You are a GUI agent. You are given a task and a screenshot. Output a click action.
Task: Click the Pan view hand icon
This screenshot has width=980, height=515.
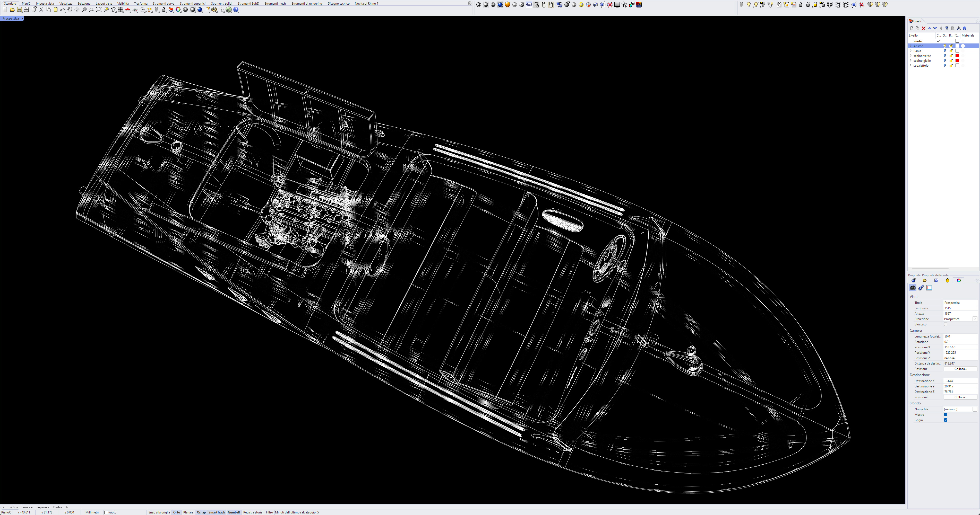[x=70, y=10]
